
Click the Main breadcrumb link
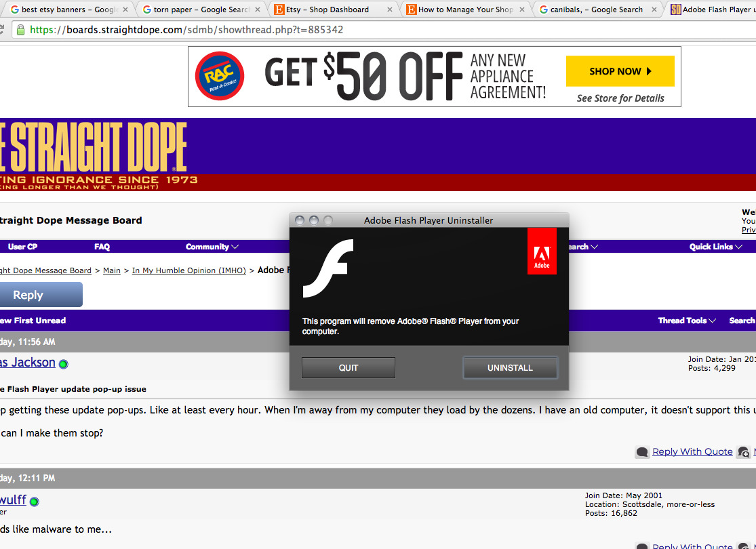[112, 270]
